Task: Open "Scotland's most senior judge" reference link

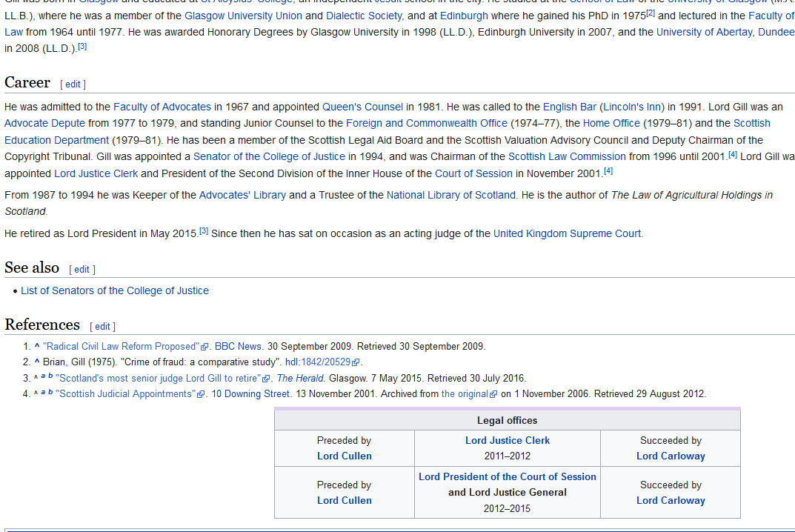Action: point(159,379)
